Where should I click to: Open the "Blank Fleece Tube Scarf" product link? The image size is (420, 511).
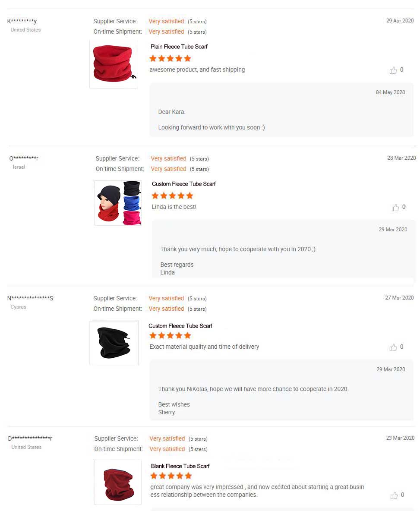(180, 466)
